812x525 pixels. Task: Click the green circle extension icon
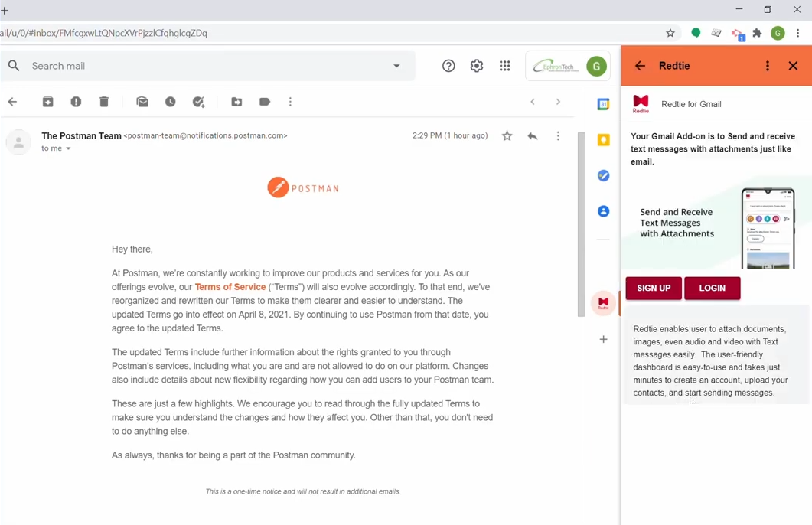coord(696,33)
